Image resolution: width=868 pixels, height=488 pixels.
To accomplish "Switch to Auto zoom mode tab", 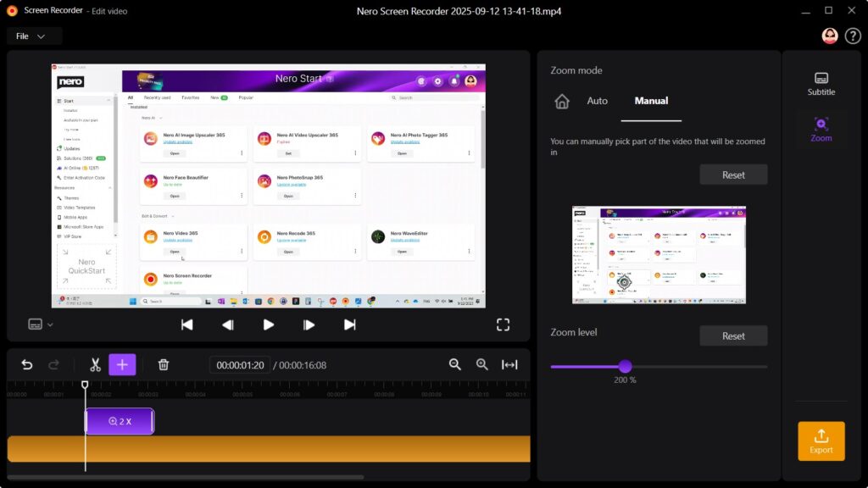I will (x=598, y=101).
